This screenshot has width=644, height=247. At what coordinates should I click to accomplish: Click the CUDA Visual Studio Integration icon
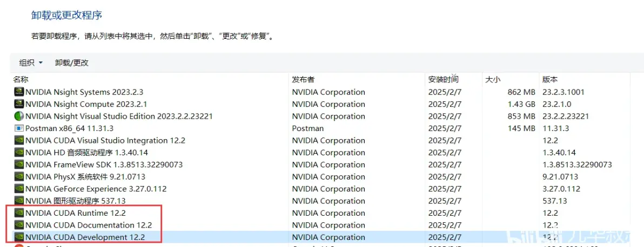pos(18,140)
